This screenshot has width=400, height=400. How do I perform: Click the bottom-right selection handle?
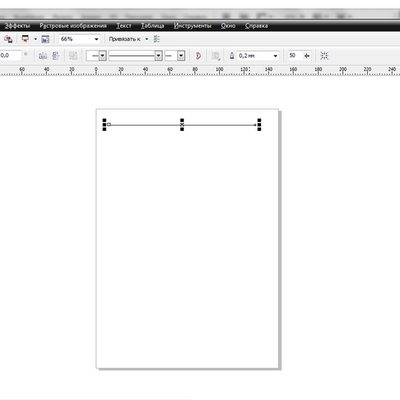pyautogui.click(x=259, y=129)
